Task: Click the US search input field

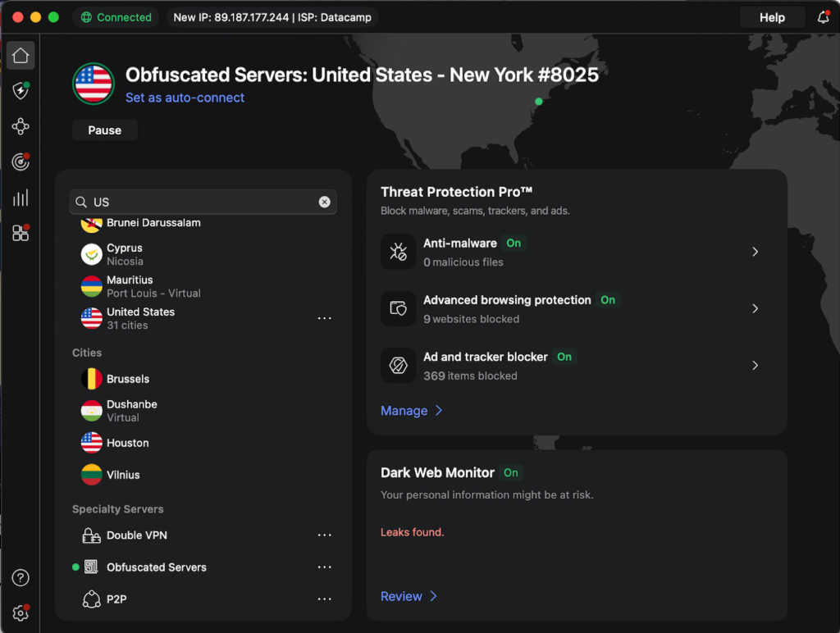Action: click(x=203, y=202)
